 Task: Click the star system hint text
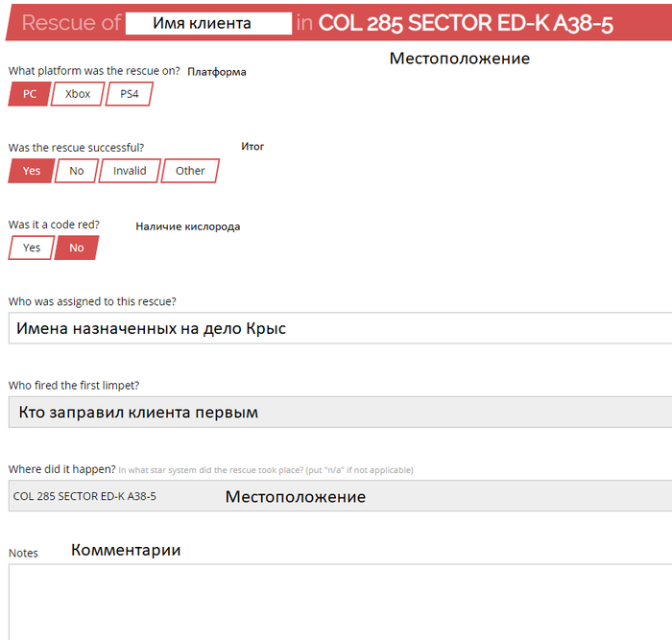266,469
